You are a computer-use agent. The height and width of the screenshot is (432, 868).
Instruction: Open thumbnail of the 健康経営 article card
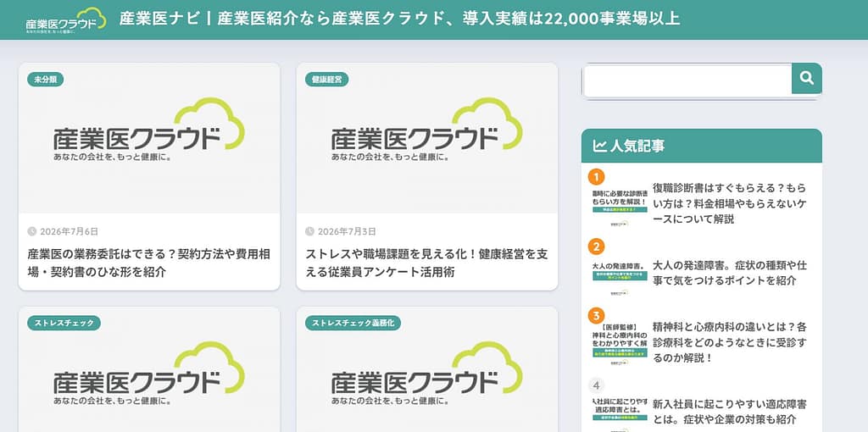click(x=427, y=138)
